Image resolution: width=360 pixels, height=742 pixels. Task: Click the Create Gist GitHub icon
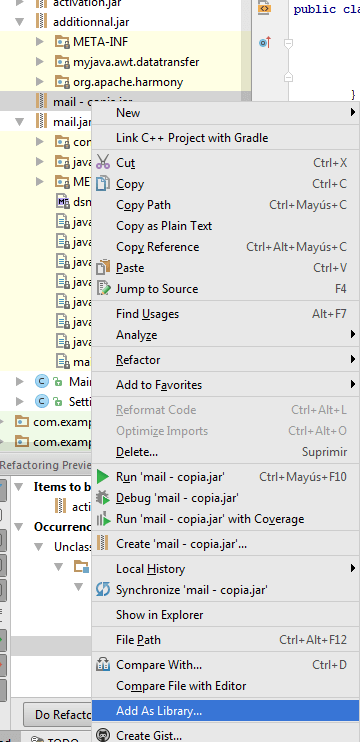pyautogui.click(x=103, y=735)
